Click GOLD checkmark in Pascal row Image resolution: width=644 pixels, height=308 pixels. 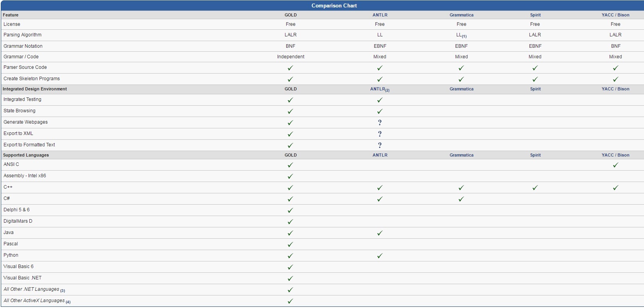tap(290, 245)
